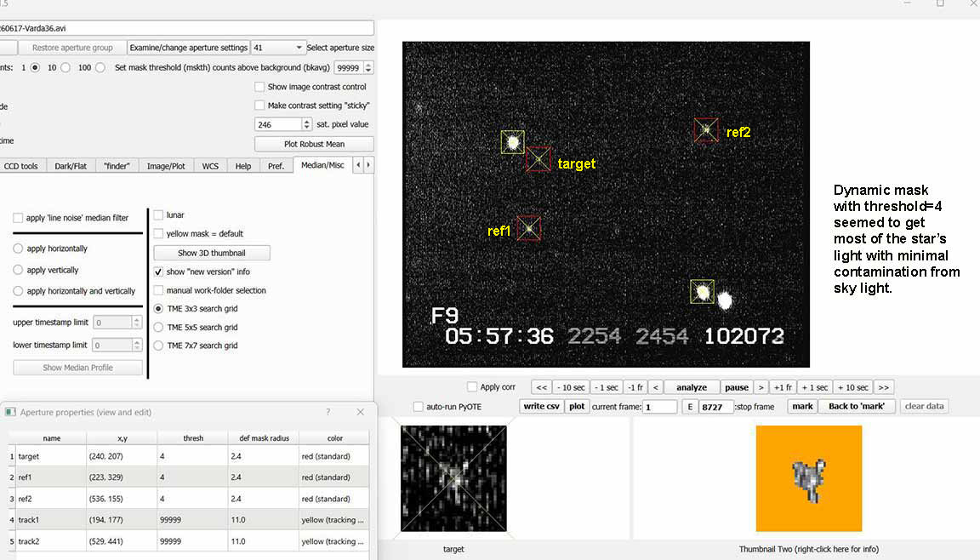Click the Plot Robust Mean button

[x=314, y=144]
